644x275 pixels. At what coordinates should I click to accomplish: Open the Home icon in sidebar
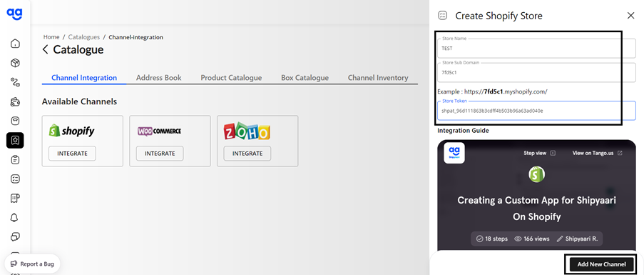coord(15,44)
